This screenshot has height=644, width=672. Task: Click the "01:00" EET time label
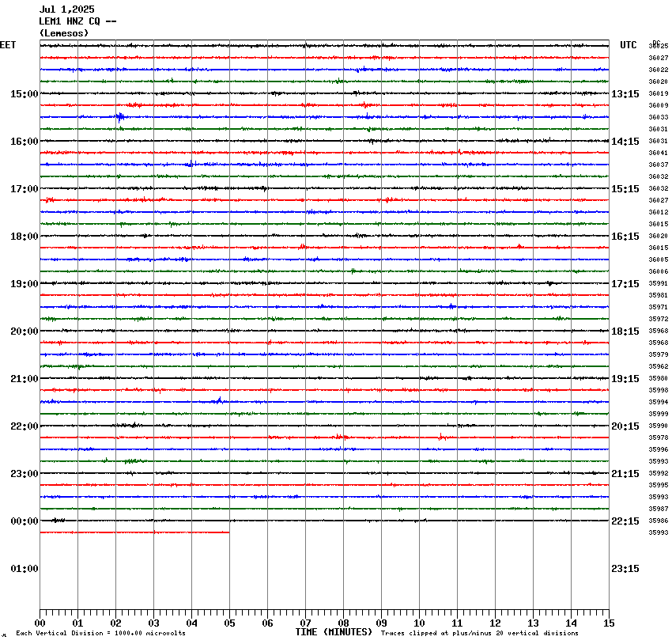[x=25, y=569]
